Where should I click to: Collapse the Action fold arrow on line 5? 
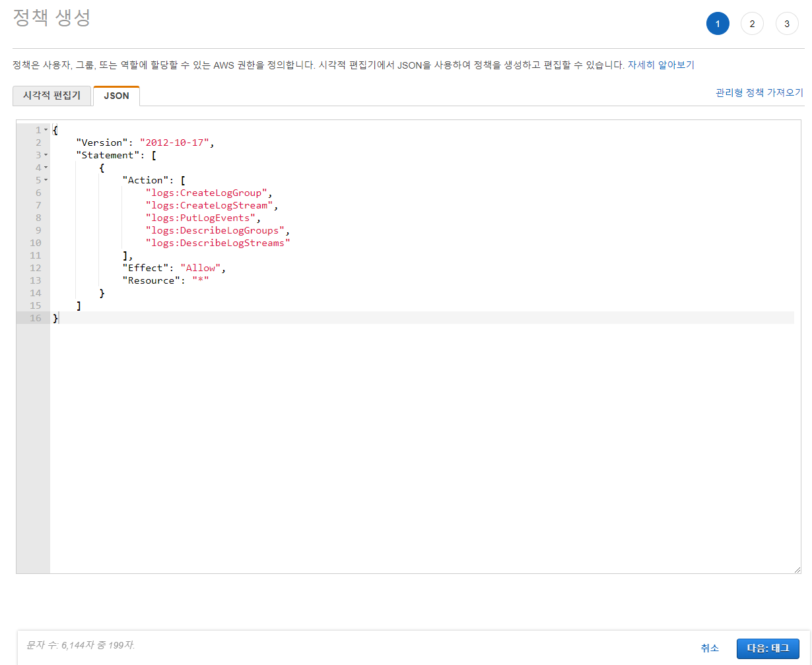[46, 180]
